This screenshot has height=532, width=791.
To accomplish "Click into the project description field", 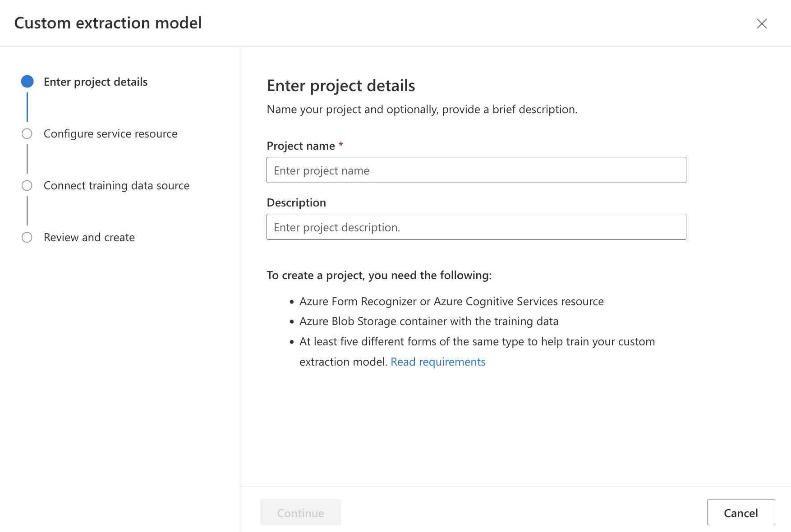I will (476, 227).
